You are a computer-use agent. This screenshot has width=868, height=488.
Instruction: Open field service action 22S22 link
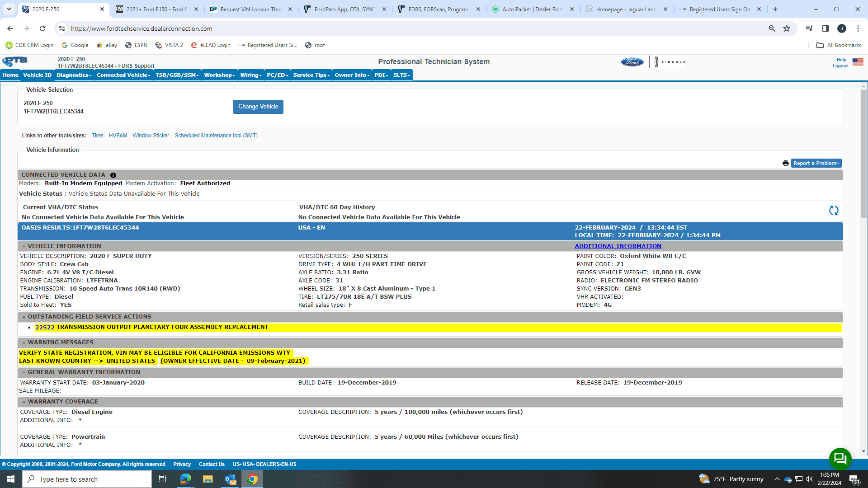(45, 327)
